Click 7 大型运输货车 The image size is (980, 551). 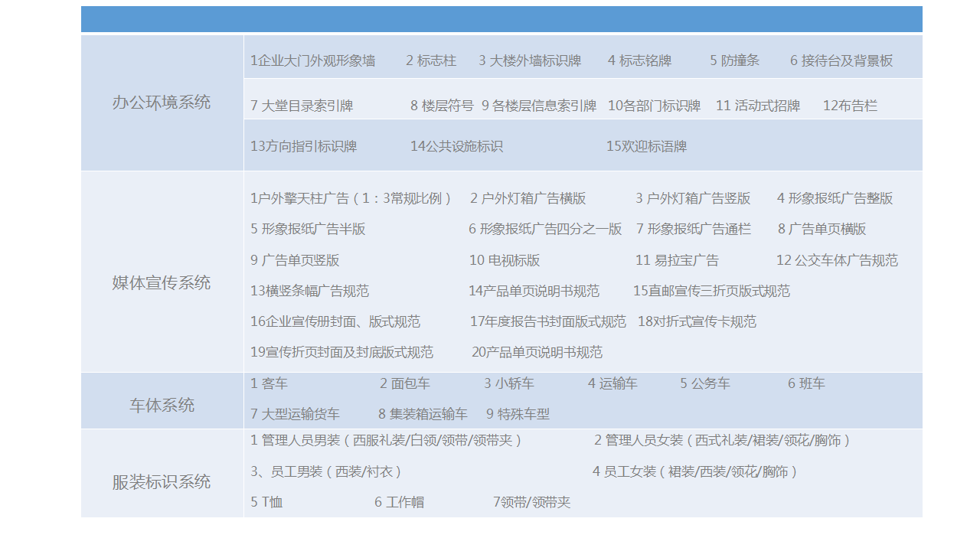coord(295,415)
